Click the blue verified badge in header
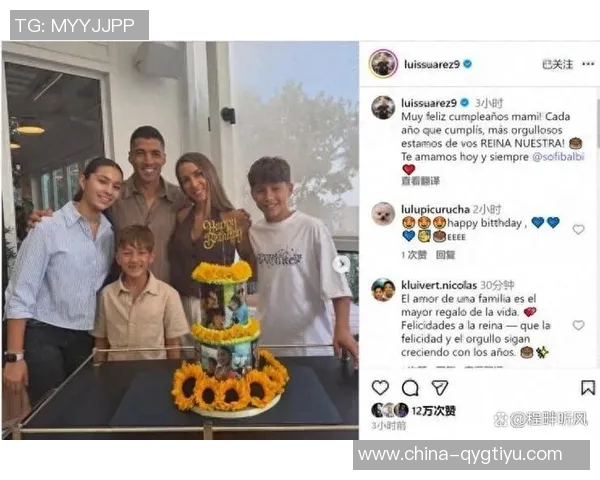600x480 pixels. tap(467, 64)
